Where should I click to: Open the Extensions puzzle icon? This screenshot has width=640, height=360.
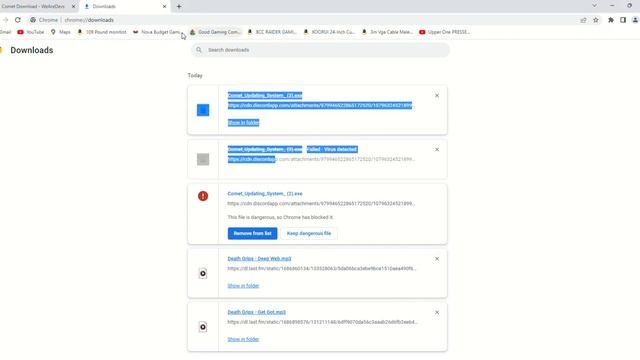(x=611, y=20)
